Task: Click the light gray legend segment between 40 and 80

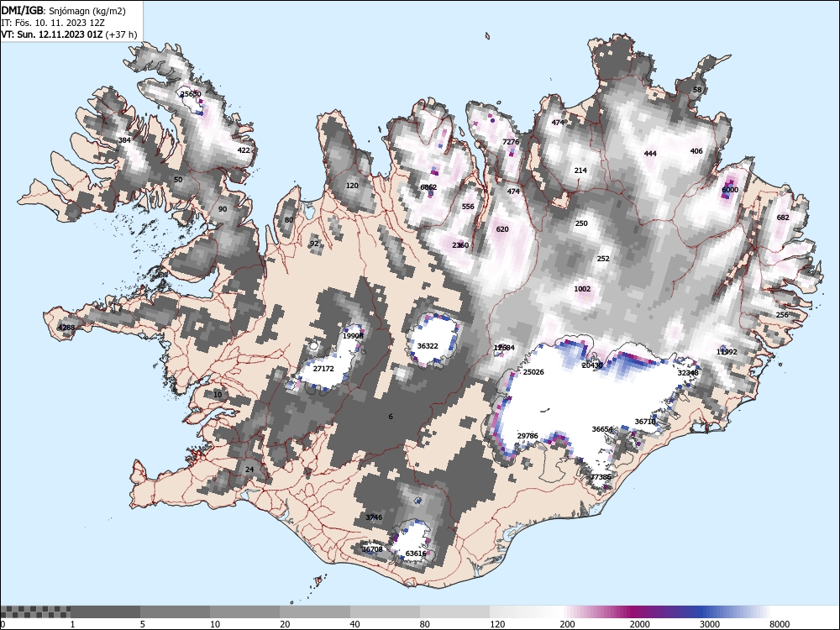Action: tap(385, 612)
